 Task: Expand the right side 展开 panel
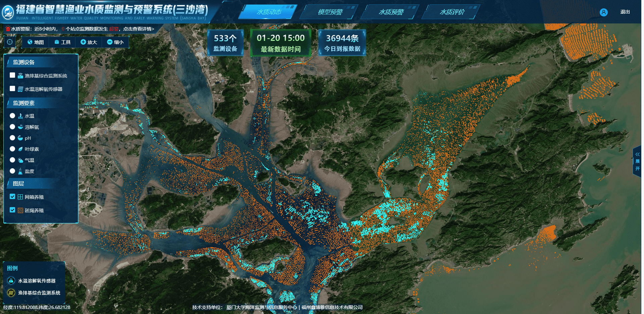(x=637, y=162)
